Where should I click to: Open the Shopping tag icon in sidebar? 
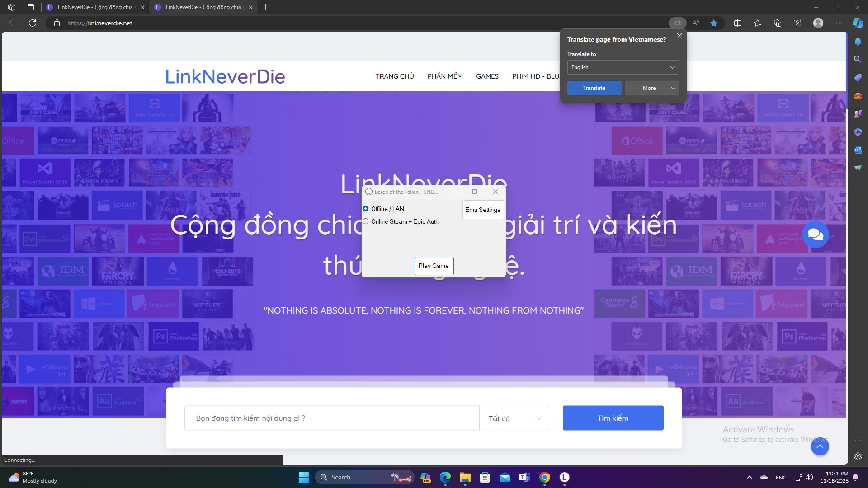pyautogui.click(x=858, y=78)
